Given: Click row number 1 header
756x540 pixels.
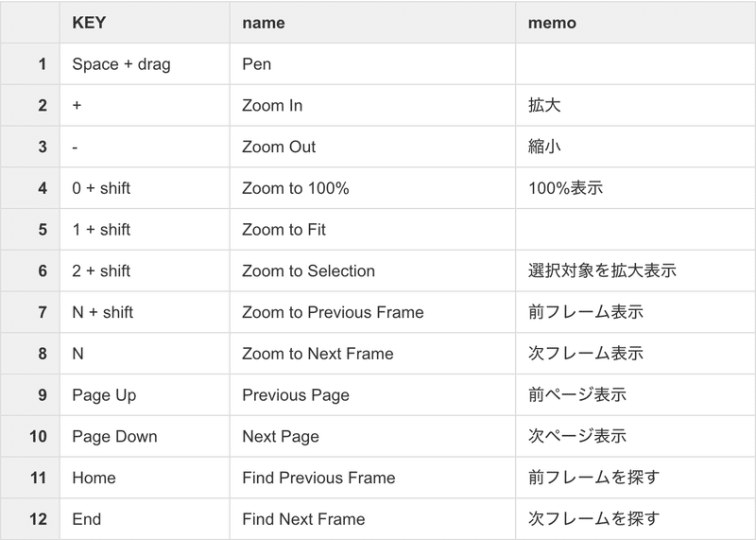Looking at the screenshot, I should point(30,63).
